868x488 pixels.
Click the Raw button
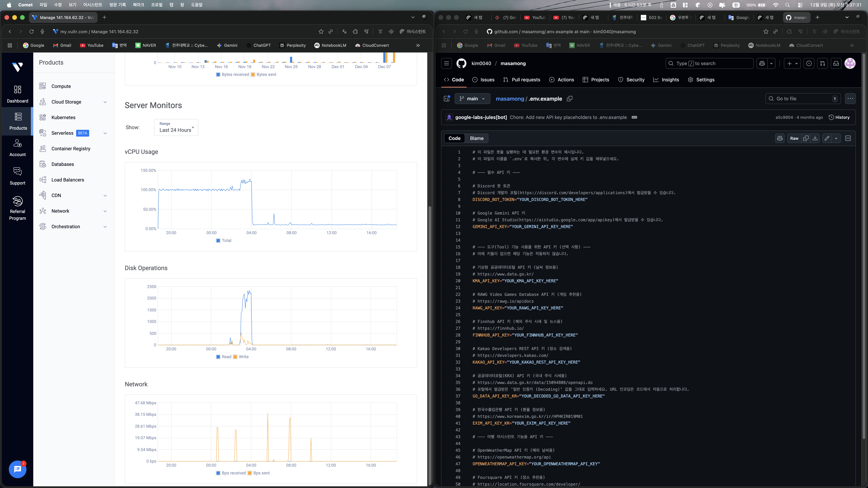pos(794,138)
